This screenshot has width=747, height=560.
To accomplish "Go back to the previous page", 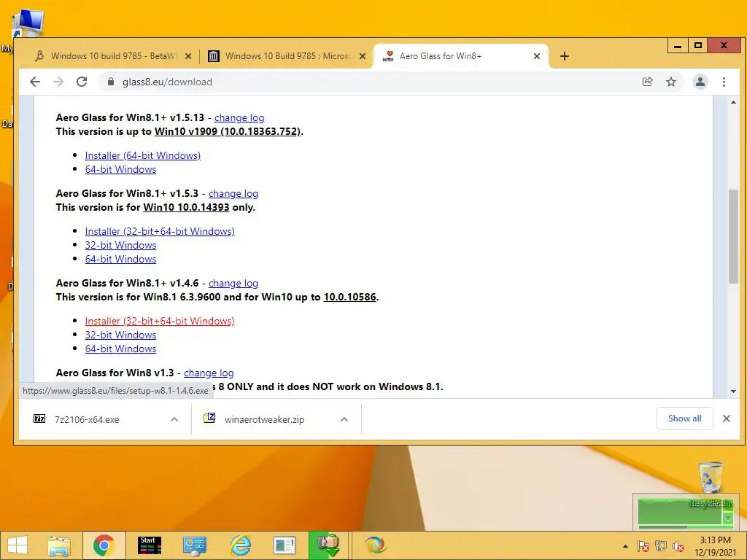I will point(35,82).
